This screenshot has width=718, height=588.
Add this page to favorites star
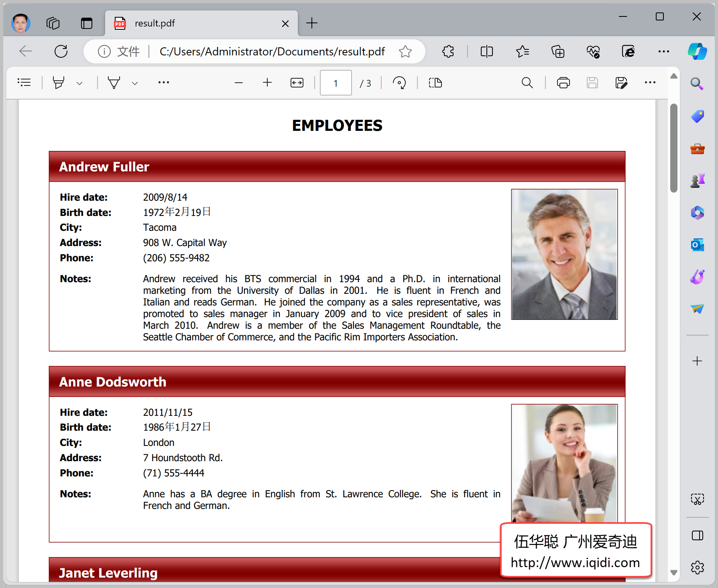click(405, 51)
